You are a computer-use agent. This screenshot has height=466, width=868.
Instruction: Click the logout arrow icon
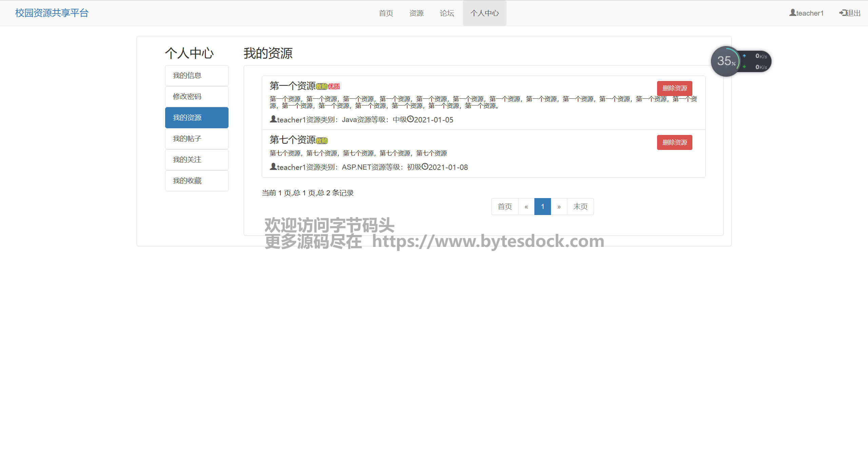pyautogui.click(x=843, y=13)
